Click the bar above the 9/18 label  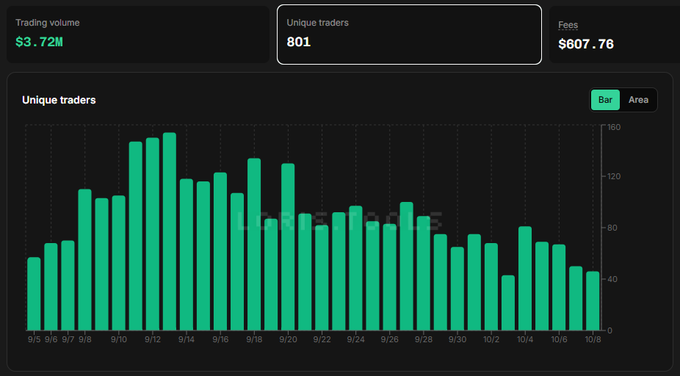coord(254,245)
